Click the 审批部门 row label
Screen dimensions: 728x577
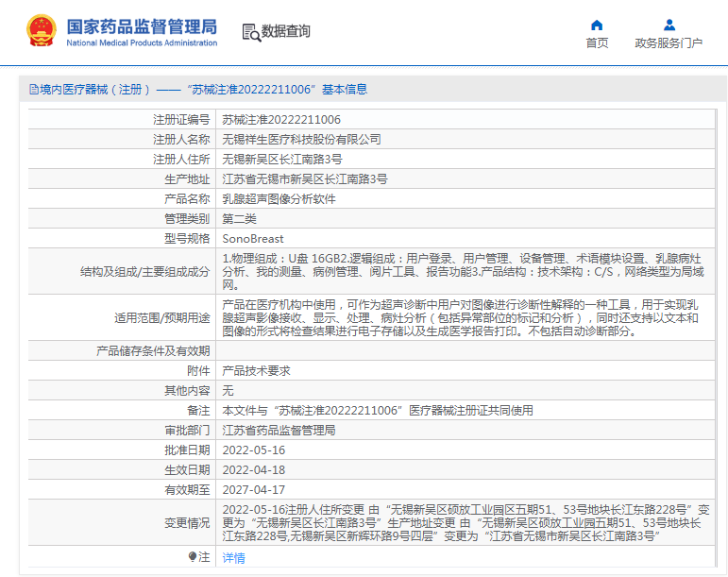coord(187,431)
